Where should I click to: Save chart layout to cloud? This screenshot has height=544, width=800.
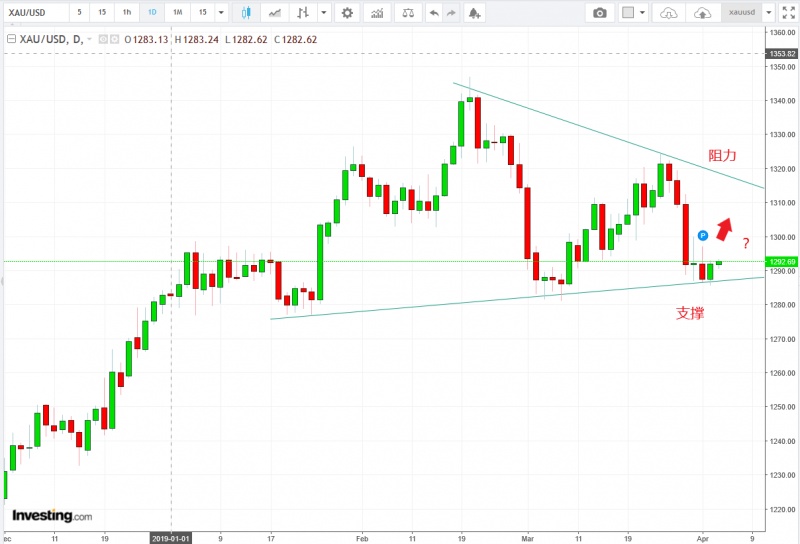[700, 13]
